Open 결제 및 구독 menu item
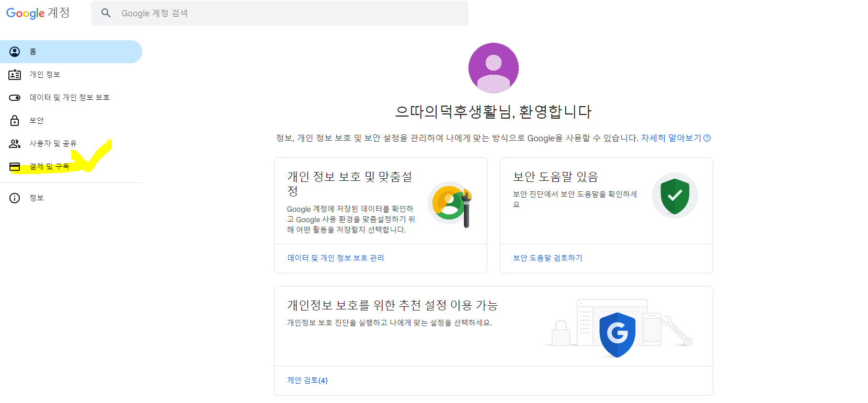868x403 pixels. click(x=71, y=167)
